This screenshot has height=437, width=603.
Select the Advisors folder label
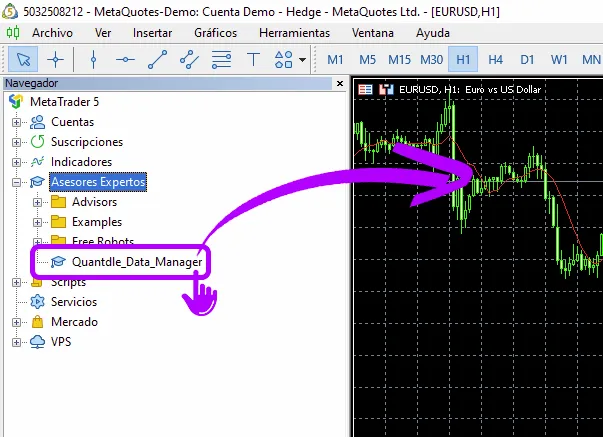(x=94, y=202)
